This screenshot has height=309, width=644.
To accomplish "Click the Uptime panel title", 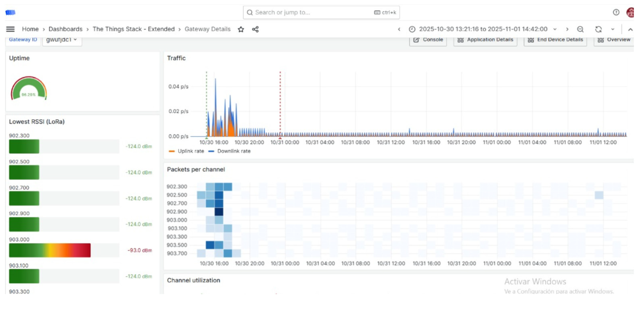I will [19, 58].
